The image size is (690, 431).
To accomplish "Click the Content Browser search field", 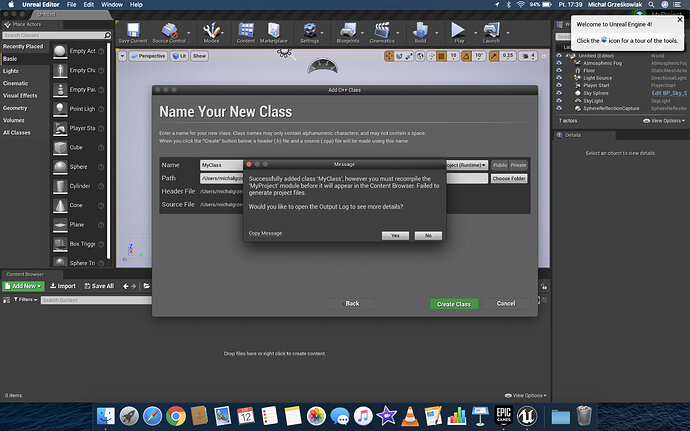I will point(96,300).
